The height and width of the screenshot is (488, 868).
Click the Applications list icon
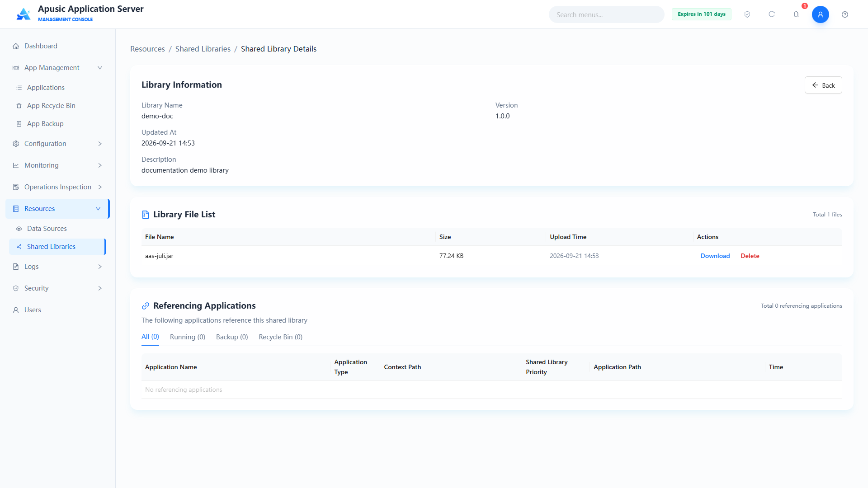(19, 88)
